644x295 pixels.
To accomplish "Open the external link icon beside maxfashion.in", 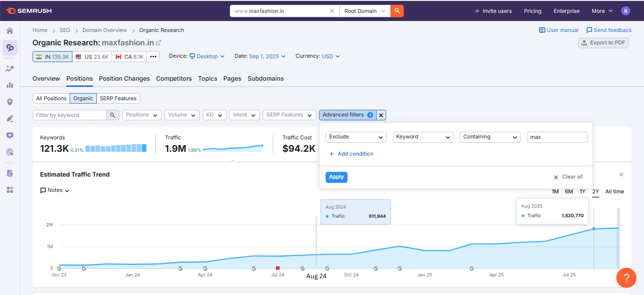I will pos(159,43).
